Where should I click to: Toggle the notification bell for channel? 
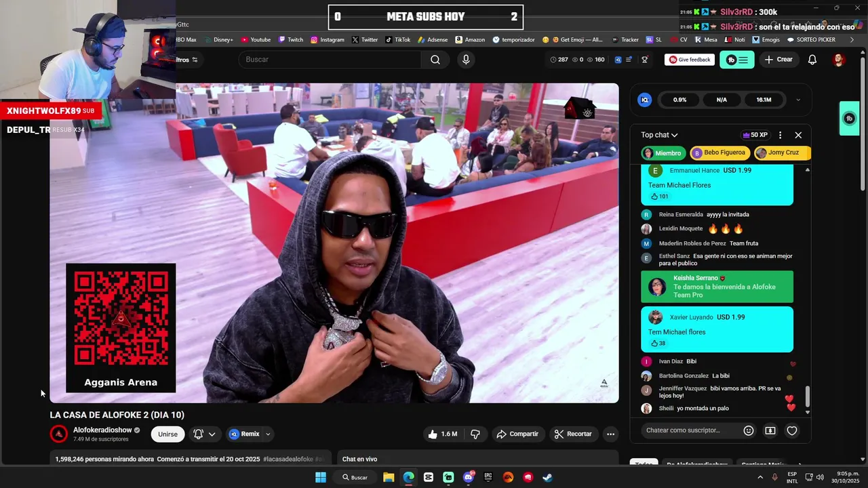[199, 434]
